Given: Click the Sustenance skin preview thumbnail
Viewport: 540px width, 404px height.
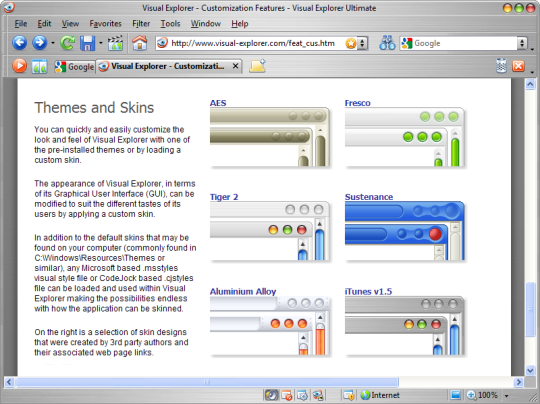Looking at the screenshot, I should coord(405,231).
